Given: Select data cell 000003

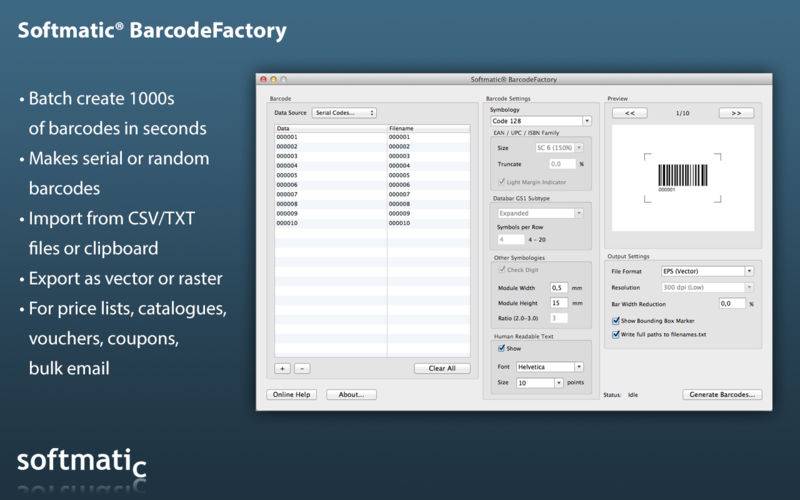Looking at the screenshot, I should tap(331, 156).
